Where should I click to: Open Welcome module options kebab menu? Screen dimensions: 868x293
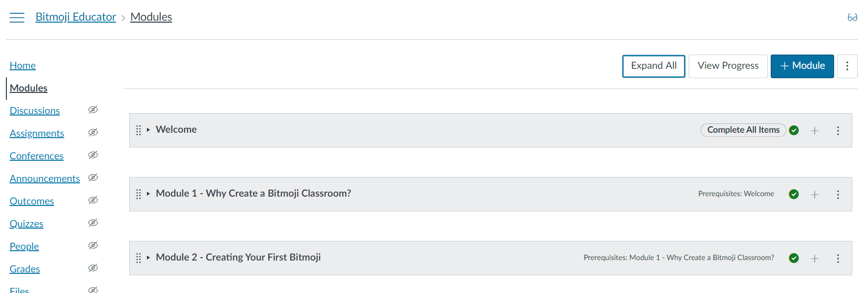pyautogui.click(x=838, y=130)
